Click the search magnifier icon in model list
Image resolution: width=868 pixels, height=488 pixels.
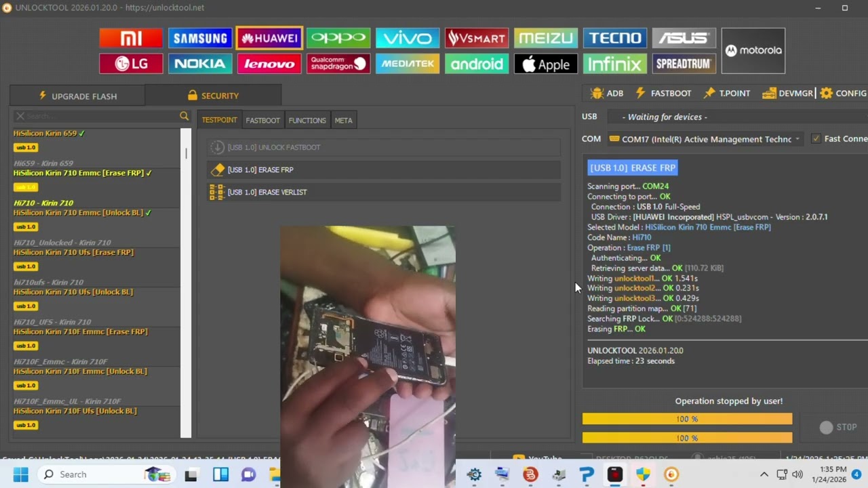(x=184, y=117)
